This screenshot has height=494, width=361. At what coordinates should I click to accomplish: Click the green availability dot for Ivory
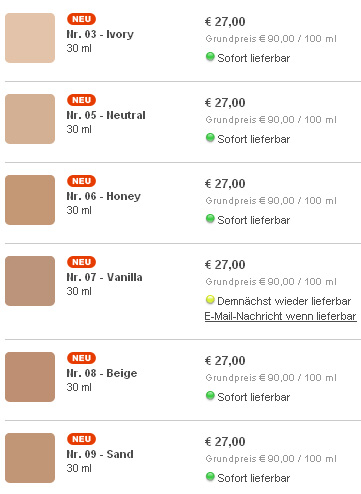click(210, 57)
